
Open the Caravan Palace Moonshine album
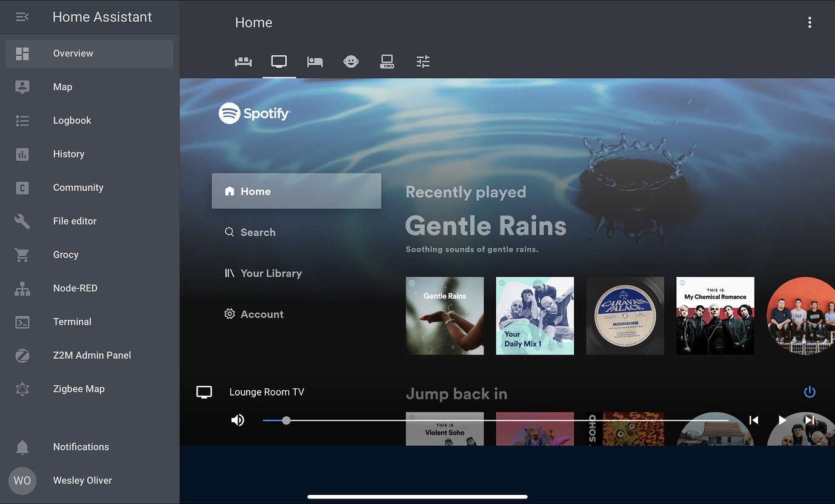(625, 316)
